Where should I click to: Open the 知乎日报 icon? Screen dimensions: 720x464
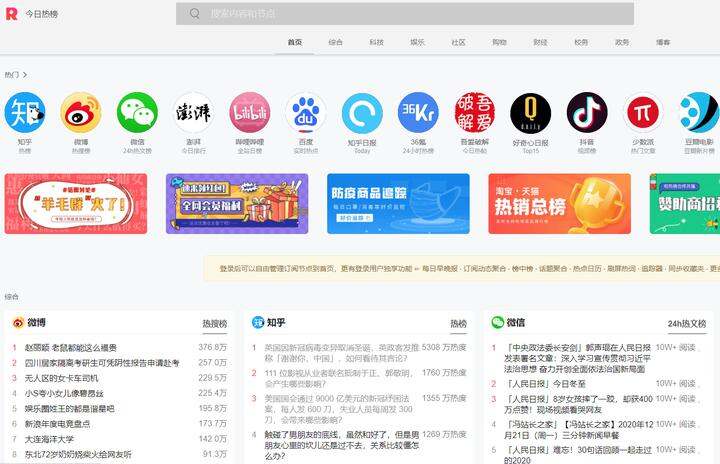(x=362, y=113)
